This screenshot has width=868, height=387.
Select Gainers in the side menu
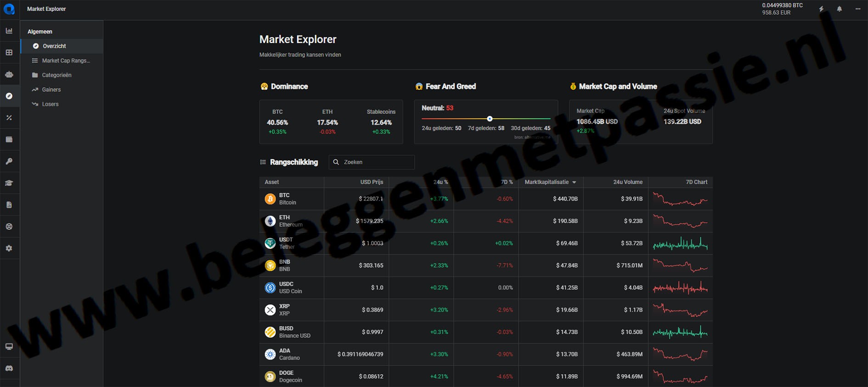click(x=51, y=90)
